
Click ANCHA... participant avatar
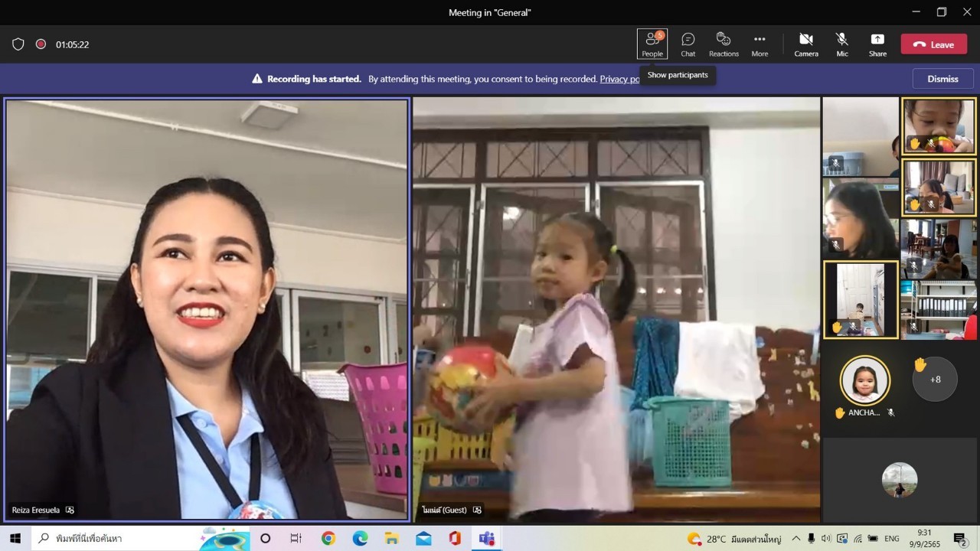point(864,380)
